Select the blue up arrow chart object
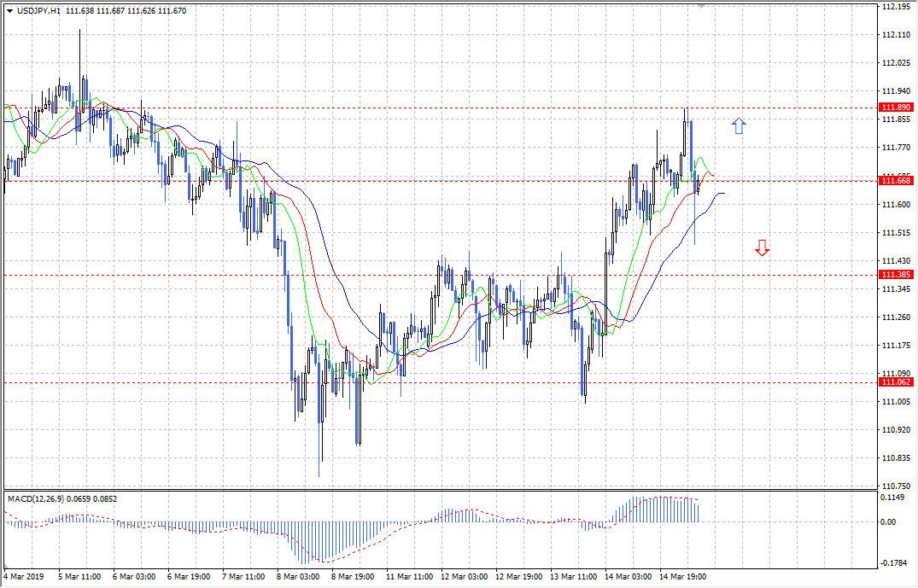This screenshot has width=918, height=588. point(739,125)
